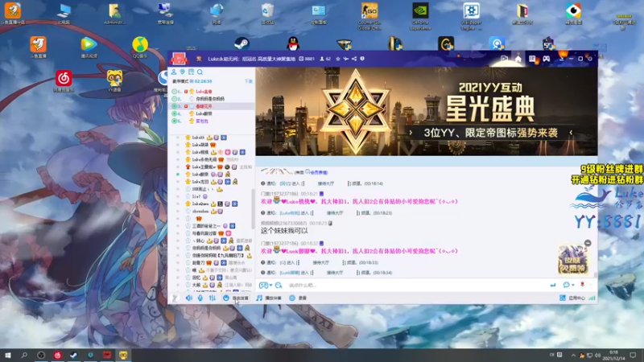644x362 pixels.
Task: Send the message with the enter-arrow icon
Action: 553,285
